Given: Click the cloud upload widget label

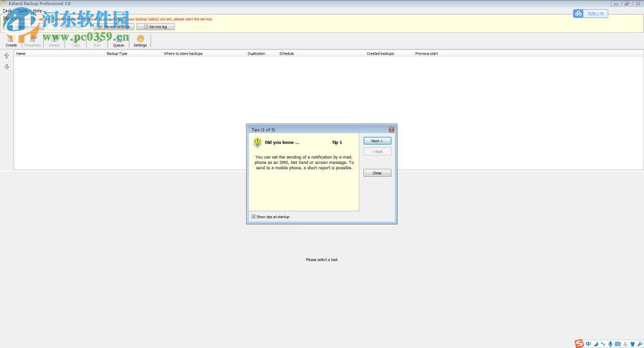Looking at the screenshot, I should 595,14.
